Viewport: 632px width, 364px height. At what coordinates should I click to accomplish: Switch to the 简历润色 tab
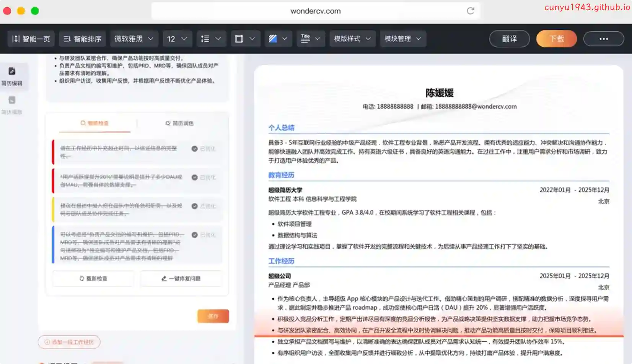tap(179, 123)
